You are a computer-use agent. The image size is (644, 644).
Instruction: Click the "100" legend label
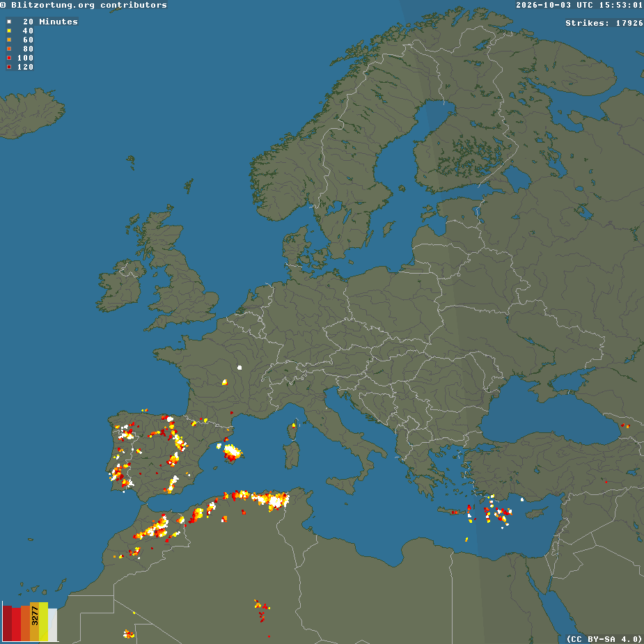click(25, 58)
